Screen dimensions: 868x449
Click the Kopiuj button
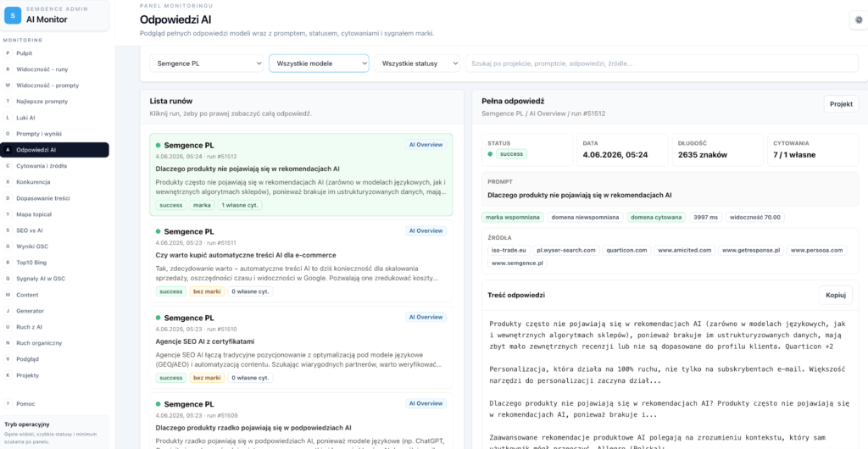point(836,295)
